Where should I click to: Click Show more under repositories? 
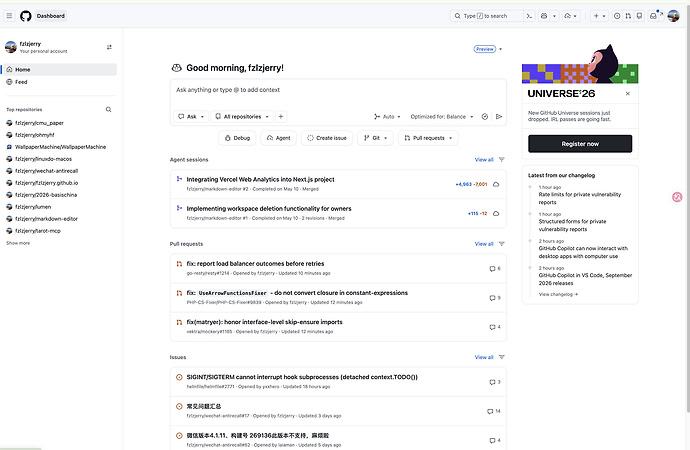coord(18,243)
